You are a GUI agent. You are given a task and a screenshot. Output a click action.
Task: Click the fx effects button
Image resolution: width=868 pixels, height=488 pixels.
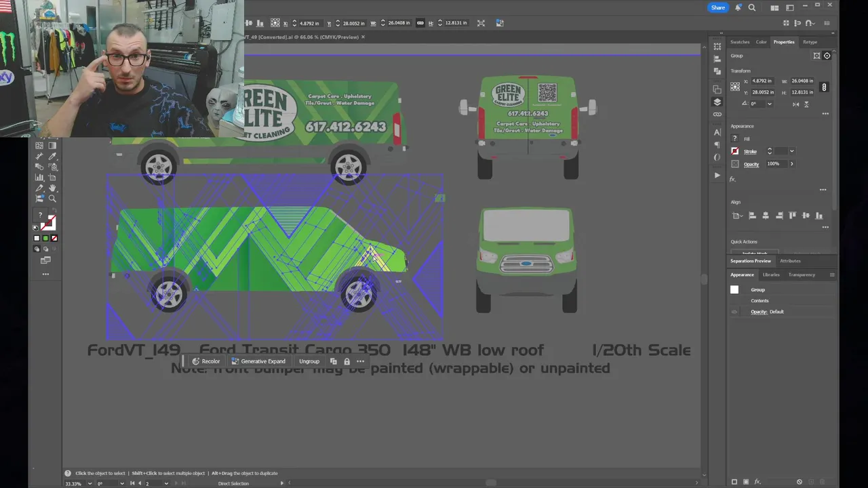point(732,179)
